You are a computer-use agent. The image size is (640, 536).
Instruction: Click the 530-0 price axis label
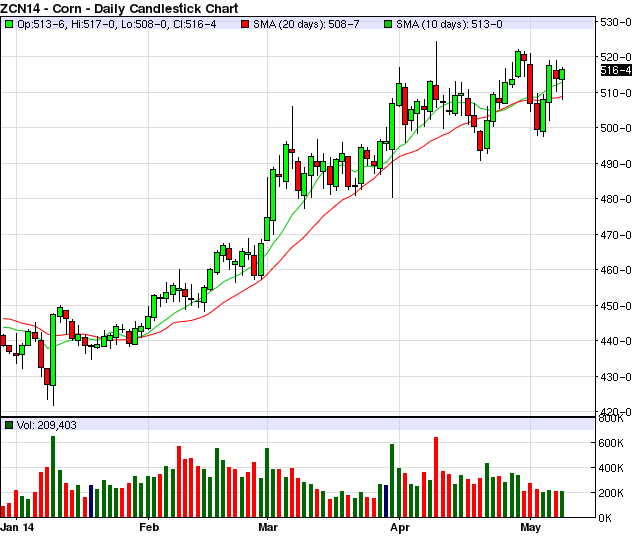616,22
